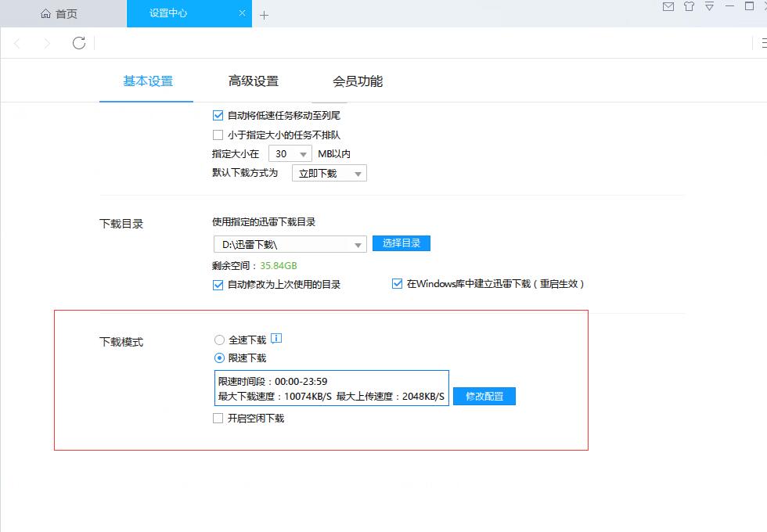The image size is (767, 532).
Task: Open the 30 MB size dropdown
Action: click(x=290, y=153)
